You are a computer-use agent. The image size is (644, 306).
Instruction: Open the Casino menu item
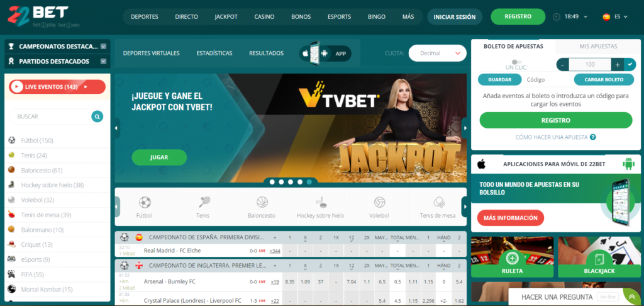pyautogui.click(x=264, y=16)
